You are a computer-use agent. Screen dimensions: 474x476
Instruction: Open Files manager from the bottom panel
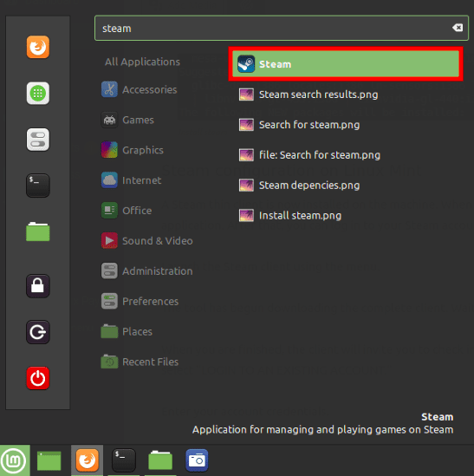click(160, 460)
